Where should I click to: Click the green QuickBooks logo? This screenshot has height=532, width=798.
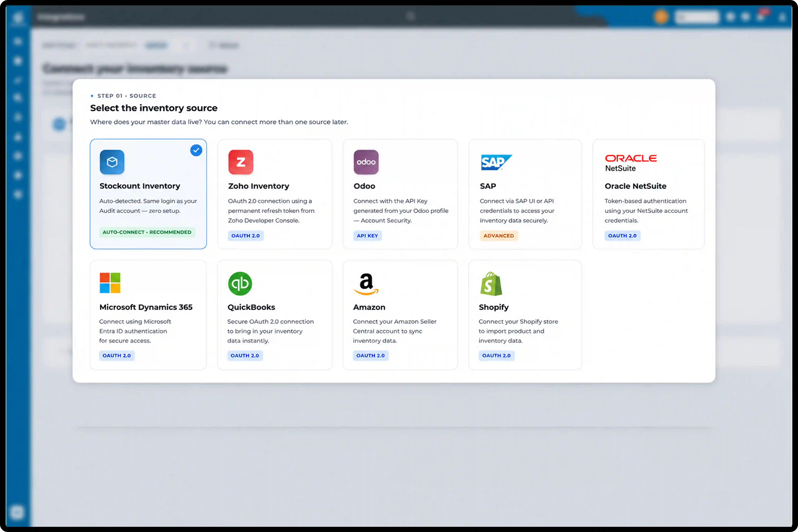(x=240, y=283)
